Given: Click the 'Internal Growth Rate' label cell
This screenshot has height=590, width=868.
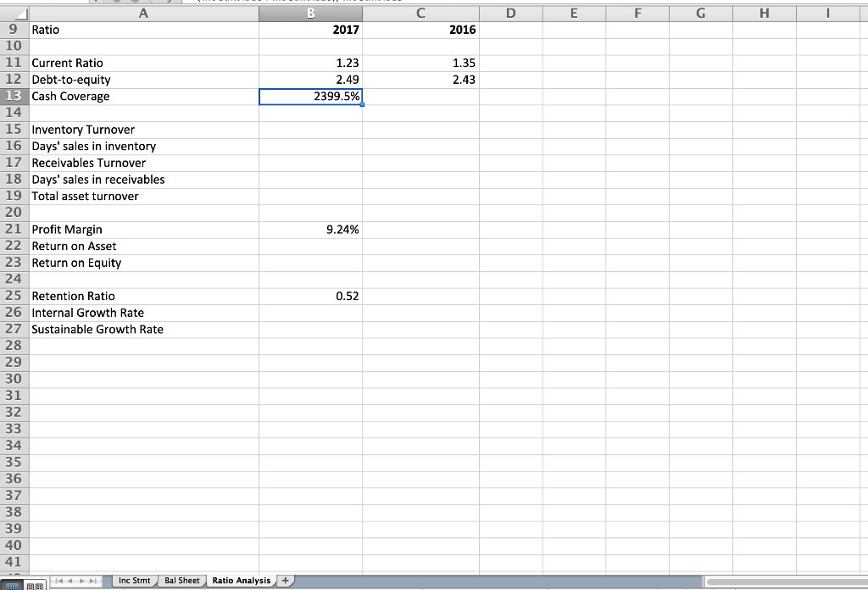Looking at the screenshot, I should pos(144,313).
